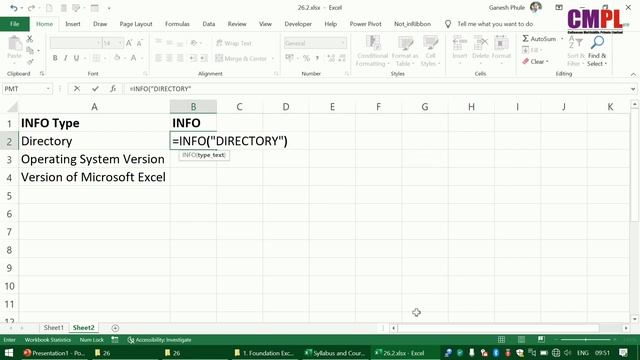
Task: Click the Name Box showing PMT
Action: [27, 89]
